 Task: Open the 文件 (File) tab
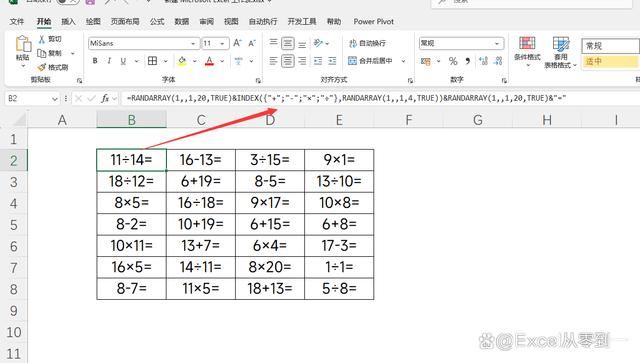(17, 22)
